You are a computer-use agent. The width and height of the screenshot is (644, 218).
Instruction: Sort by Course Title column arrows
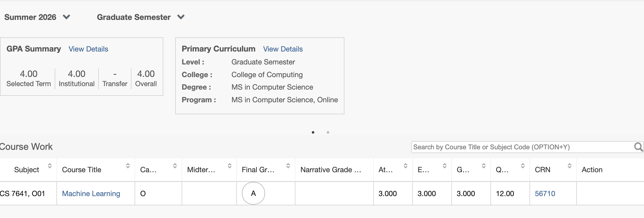[128, 166]
